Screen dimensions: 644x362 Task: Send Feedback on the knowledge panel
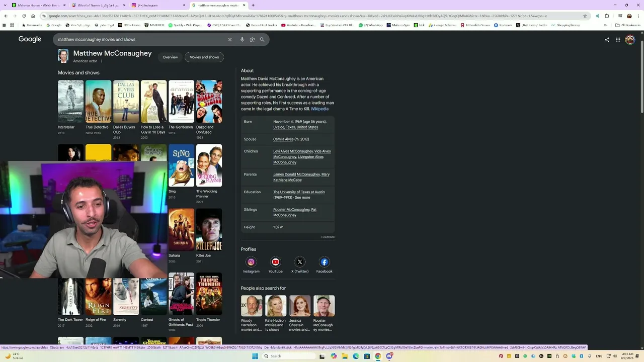[x=328, y=237]
